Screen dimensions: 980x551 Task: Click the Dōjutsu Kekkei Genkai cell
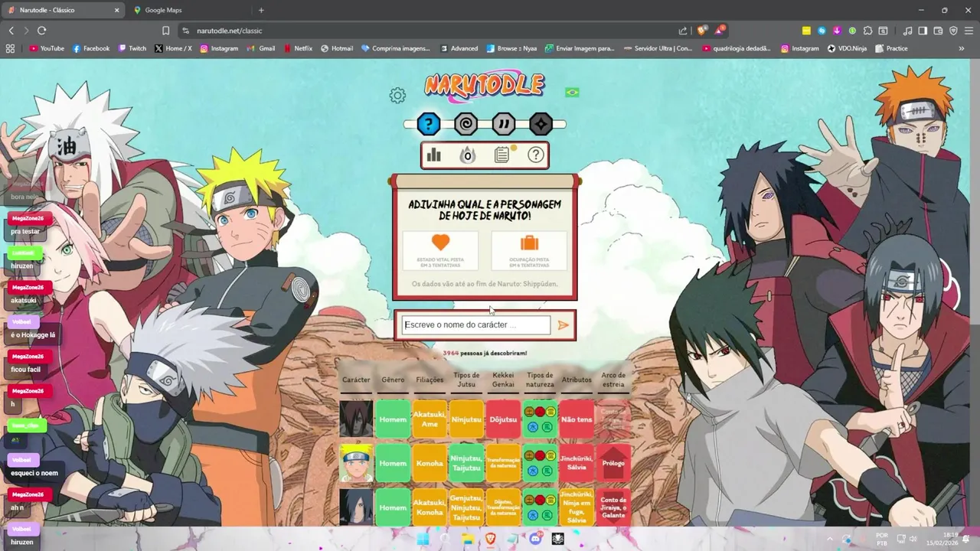[x=503, y=419]
